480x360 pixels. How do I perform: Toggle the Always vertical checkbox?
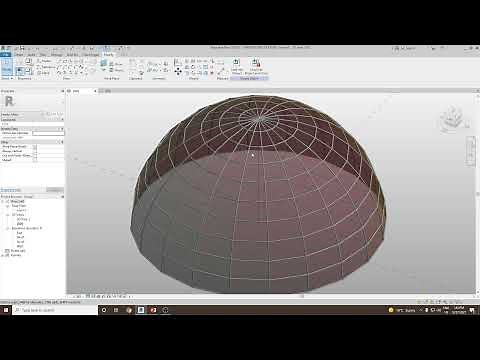(x=35, y=151)
